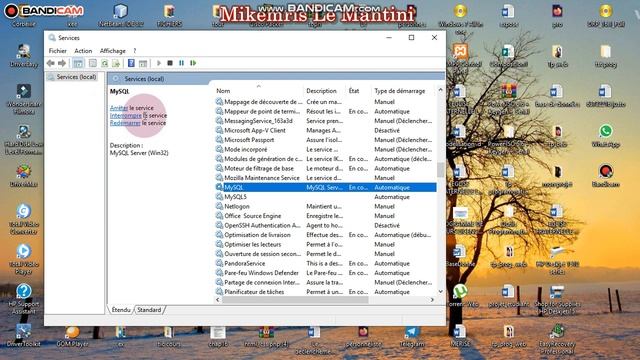Go back with the toolbar left arrow
The width and height of the screenshot is (640, 360).
(51, 63)
